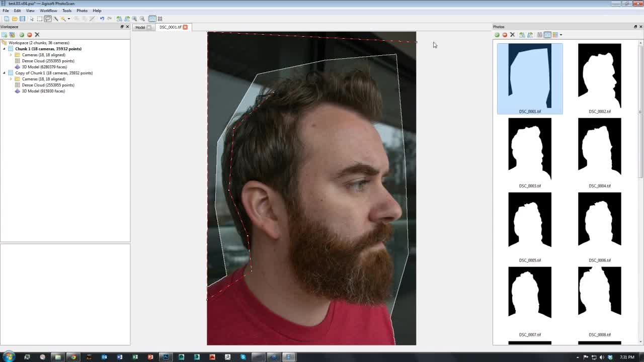Add chunk in Workspace toolbar
The height and width of the screenshot is (362, 644).
tap(4, 35)
